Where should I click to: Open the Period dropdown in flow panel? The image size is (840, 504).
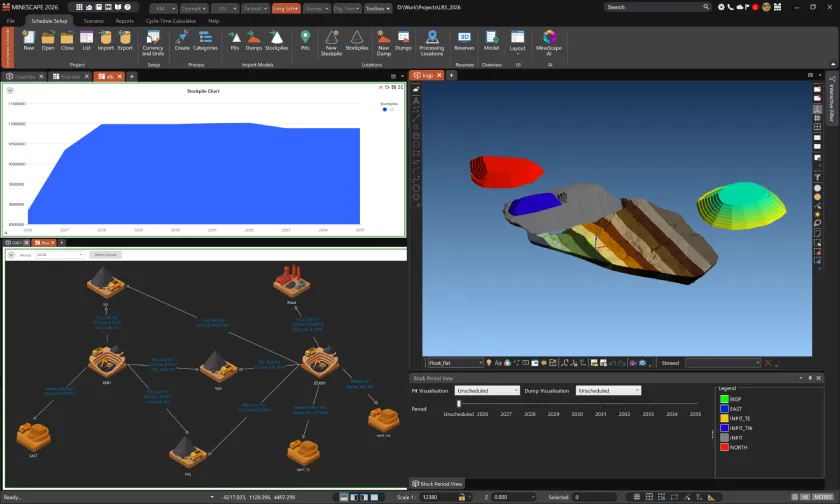point(60,255)
